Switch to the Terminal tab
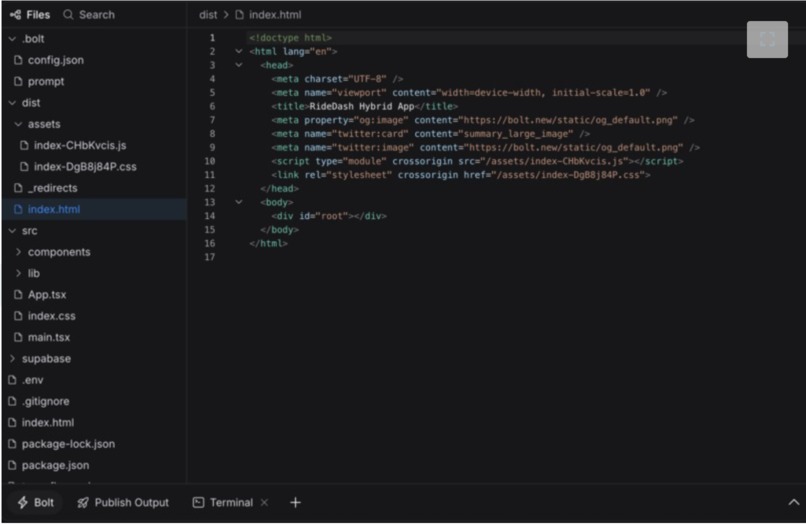 click(223, 503)
